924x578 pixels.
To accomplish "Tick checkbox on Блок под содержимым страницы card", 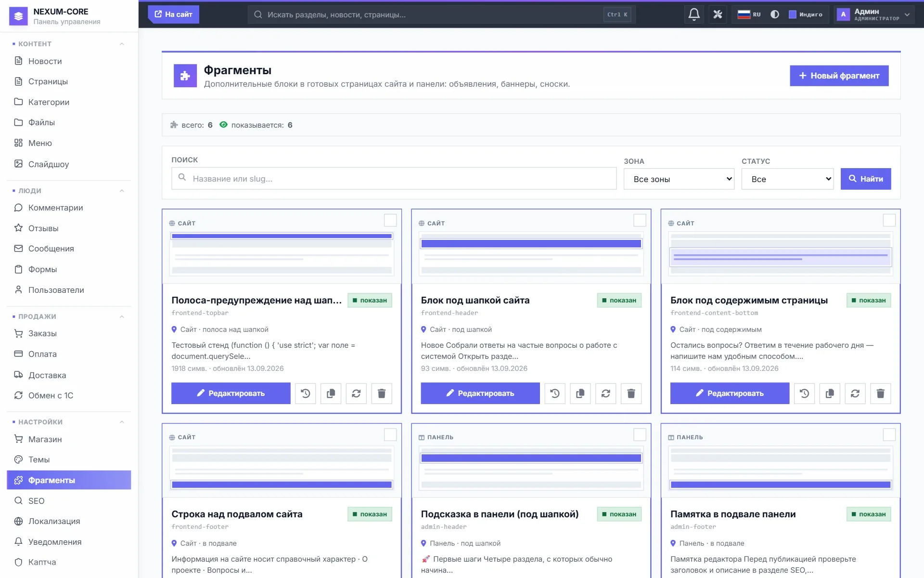I will click(x=889, y=220).
